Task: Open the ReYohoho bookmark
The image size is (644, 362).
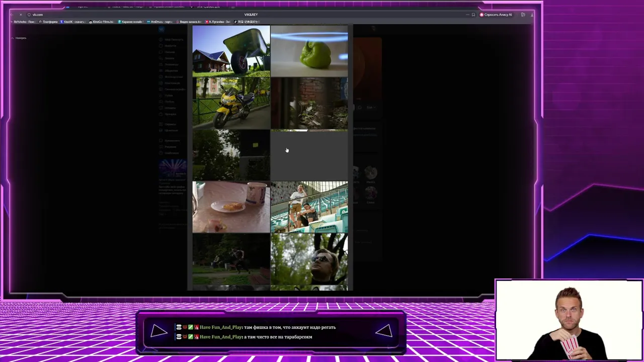Action: (24, 22)
